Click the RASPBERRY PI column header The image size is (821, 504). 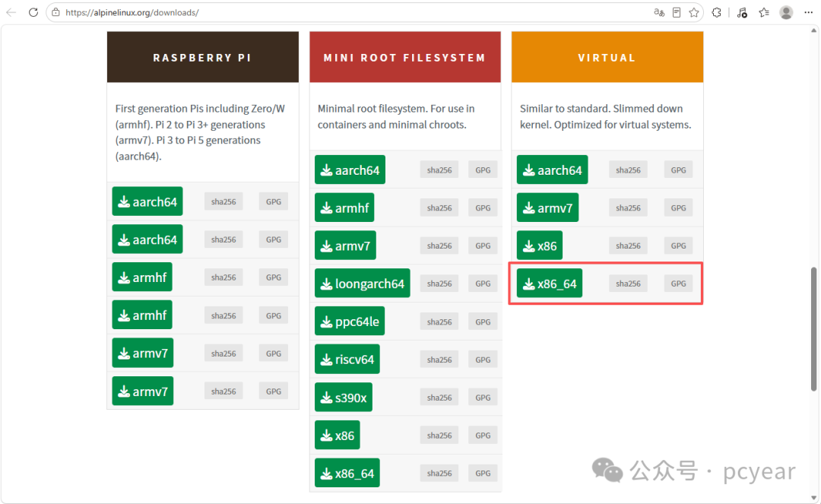(203, 57)
